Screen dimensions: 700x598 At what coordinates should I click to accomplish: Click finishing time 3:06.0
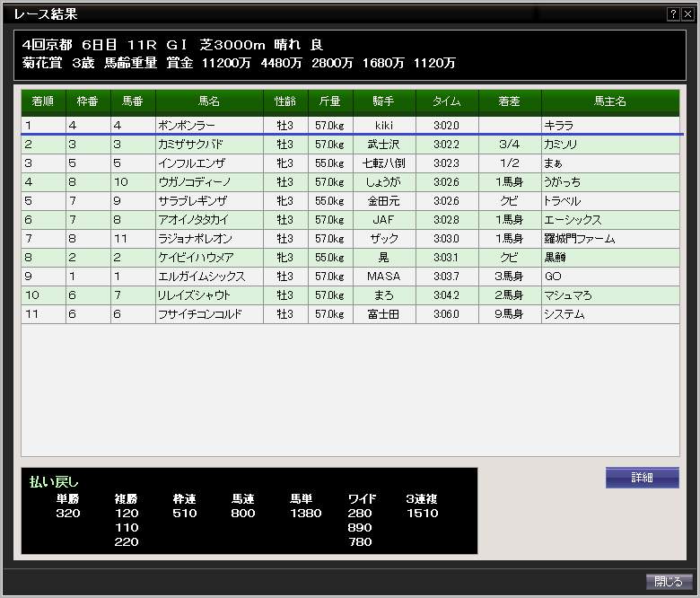446,314
